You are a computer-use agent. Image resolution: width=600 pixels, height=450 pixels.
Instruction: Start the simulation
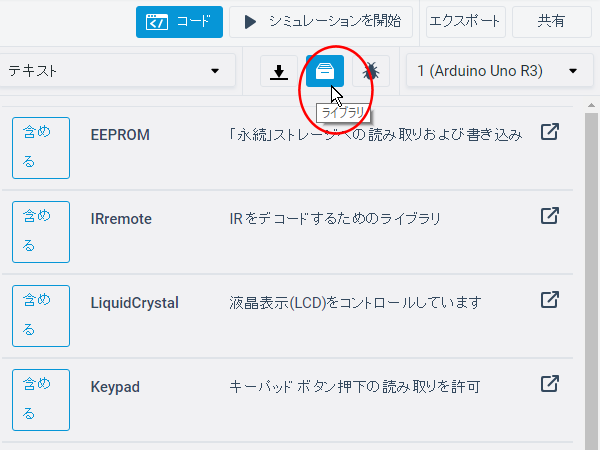click(323, 21)
